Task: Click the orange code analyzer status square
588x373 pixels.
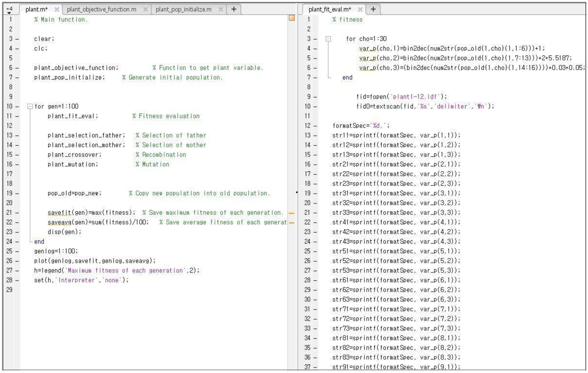Action: [x=292, y=18]
